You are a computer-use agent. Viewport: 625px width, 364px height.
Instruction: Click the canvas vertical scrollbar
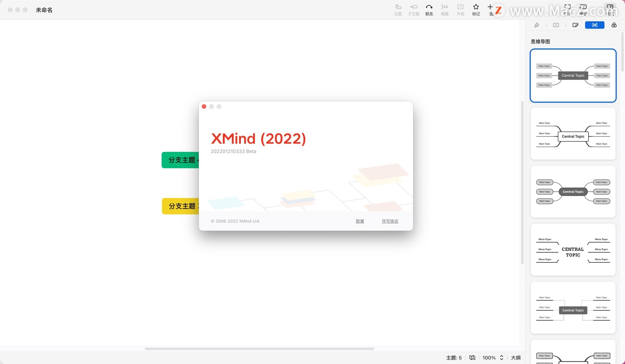click(522, 182)
